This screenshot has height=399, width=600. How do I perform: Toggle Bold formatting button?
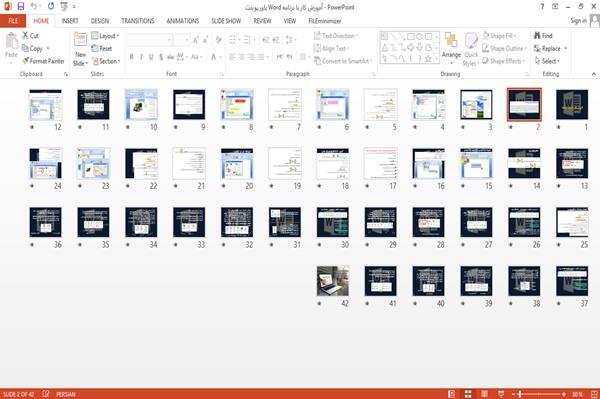coord(131,57)
